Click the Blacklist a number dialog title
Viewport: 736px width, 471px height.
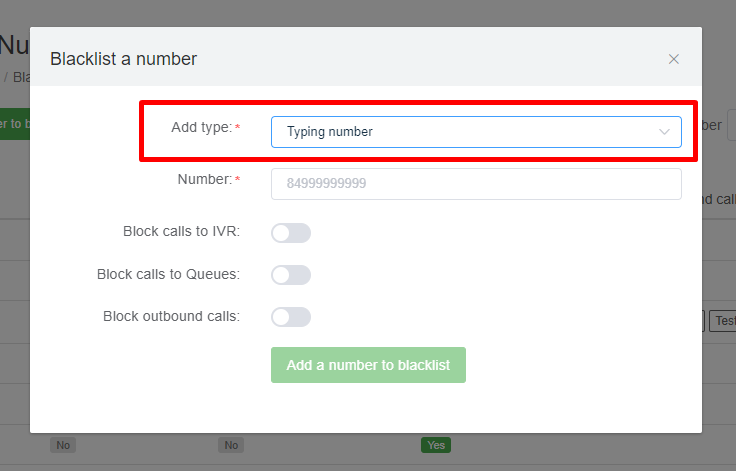[124, 59]
